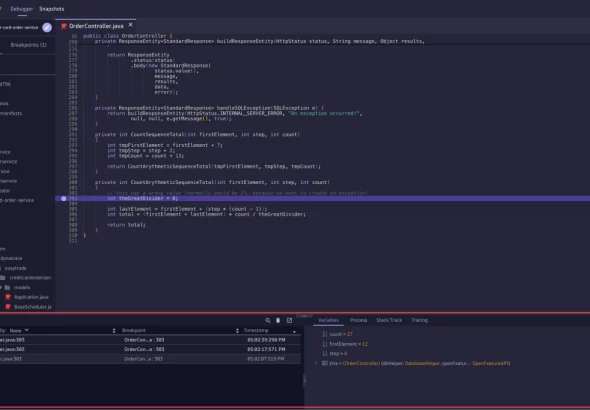Click the panel divider handle above Variables
Screen dimensions: 590x410
point(304,316)
